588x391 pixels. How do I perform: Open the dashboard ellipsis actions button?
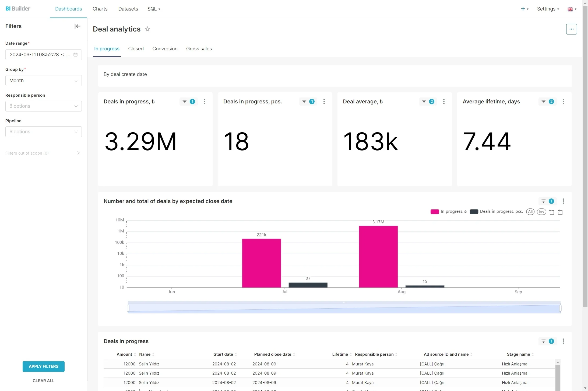pyautogui.click(x=571, y=29)
